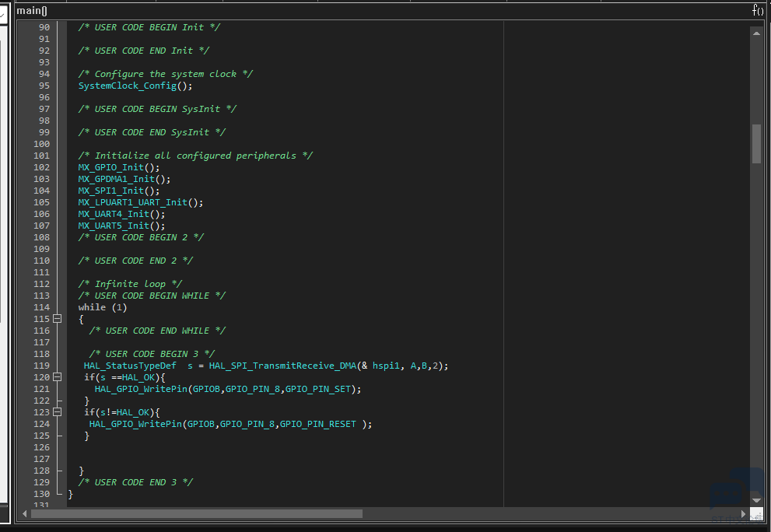This screenshot has width=771, height=532.
Task: Click the 'USER CODE BEGIN SysInit' comment
Action: 157,109
